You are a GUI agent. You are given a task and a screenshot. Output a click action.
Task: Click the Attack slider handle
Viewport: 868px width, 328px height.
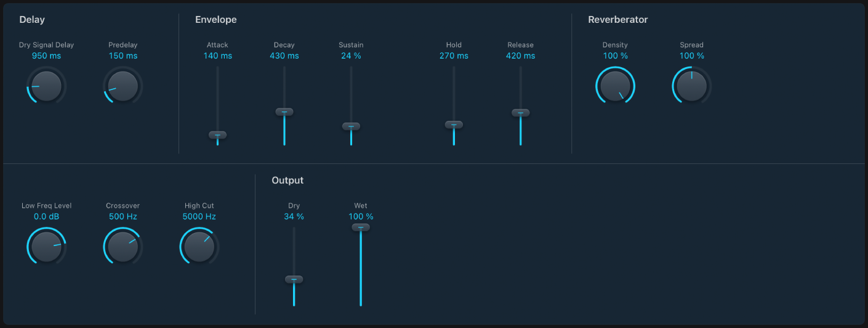(217, 135)
